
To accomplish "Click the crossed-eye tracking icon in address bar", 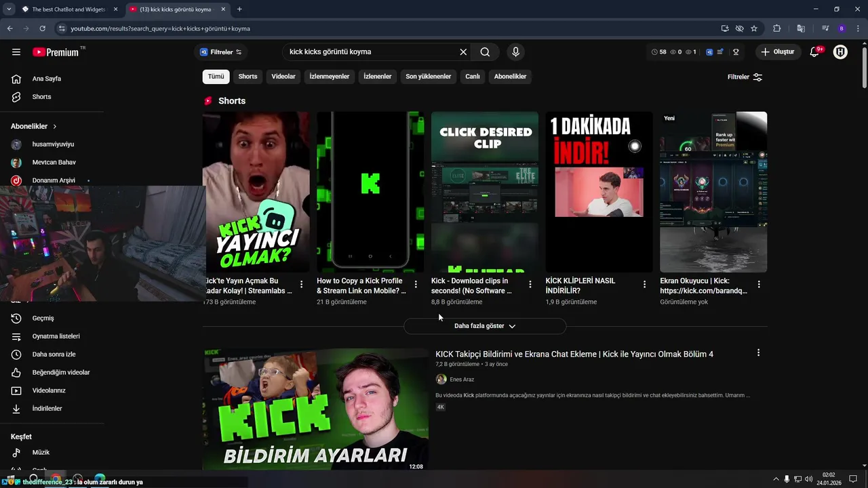I will point(740,28).
